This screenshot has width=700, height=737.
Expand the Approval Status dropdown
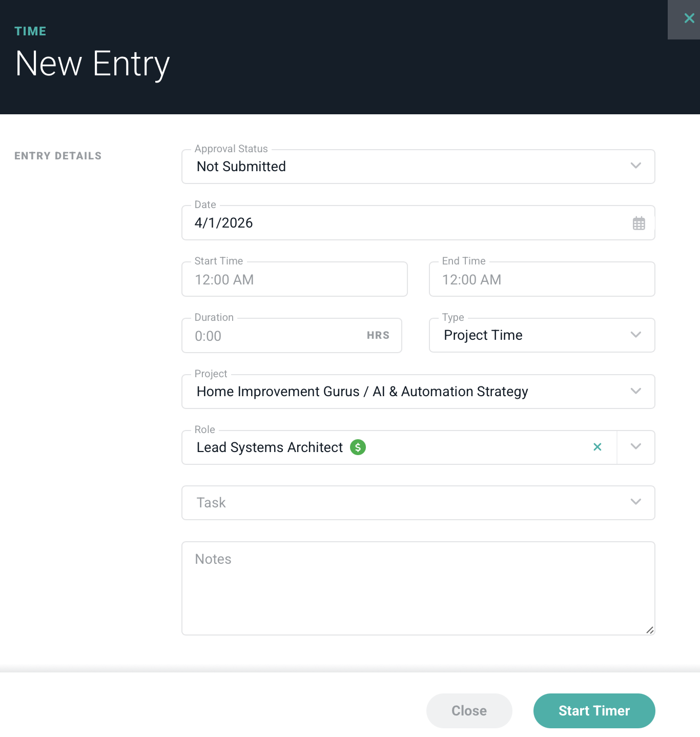[635, 166]
